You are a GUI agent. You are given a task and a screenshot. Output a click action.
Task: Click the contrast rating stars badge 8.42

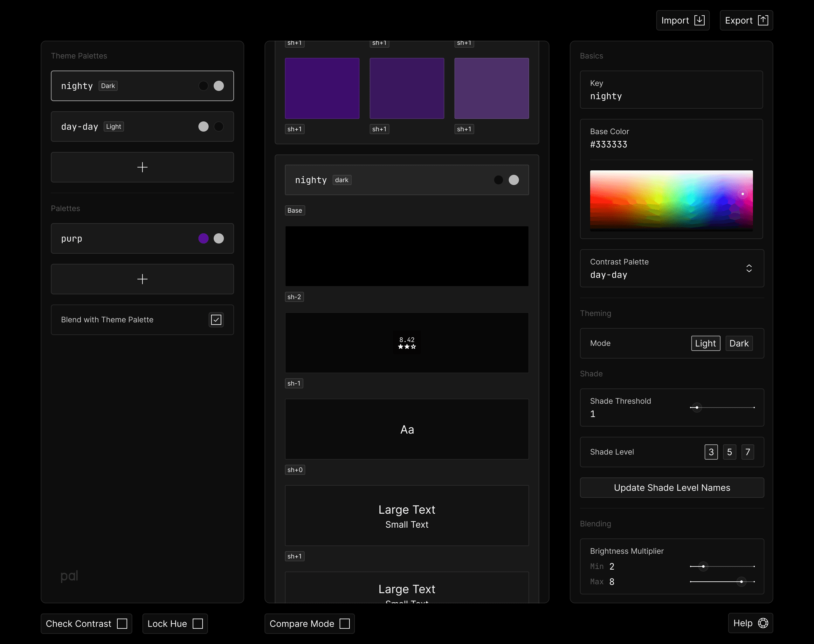click(407, 343)
